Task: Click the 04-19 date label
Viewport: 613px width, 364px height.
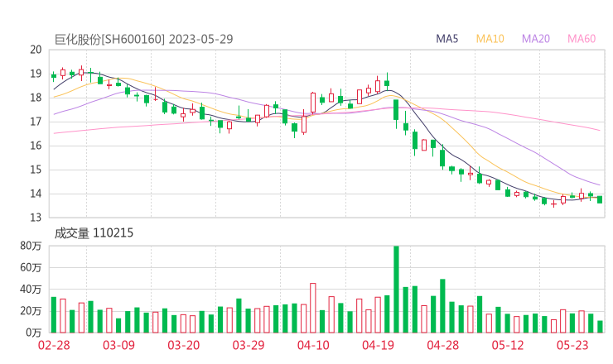Action: tap(378, 345)
